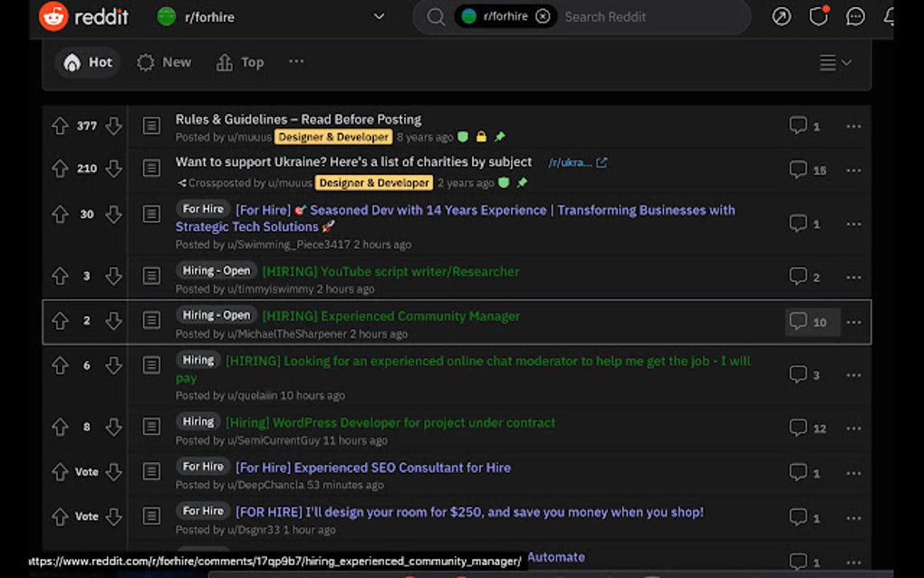The width and height of the screenshot is (924, 578).
Task: Open the Advertise icon in the top bar
Action: tap(781, 16)
